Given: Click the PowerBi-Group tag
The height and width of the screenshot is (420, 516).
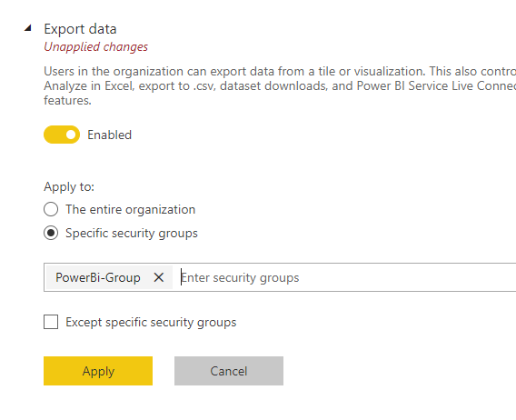Looking at the screenshot, I should click(98, 277).
